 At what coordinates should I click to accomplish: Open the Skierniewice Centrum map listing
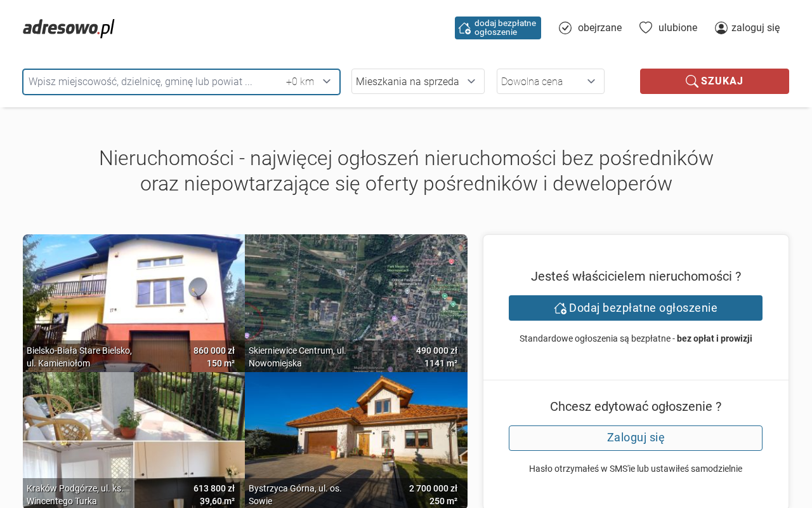(356, 292)
